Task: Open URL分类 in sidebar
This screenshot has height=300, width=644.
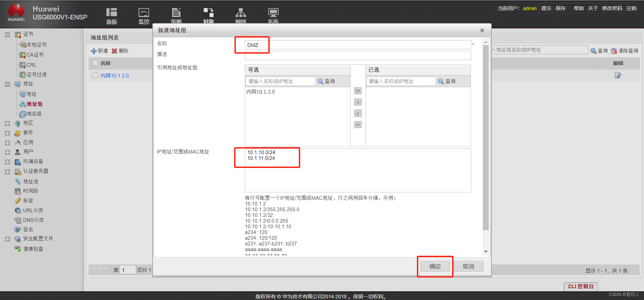Action: pos(33,210)
